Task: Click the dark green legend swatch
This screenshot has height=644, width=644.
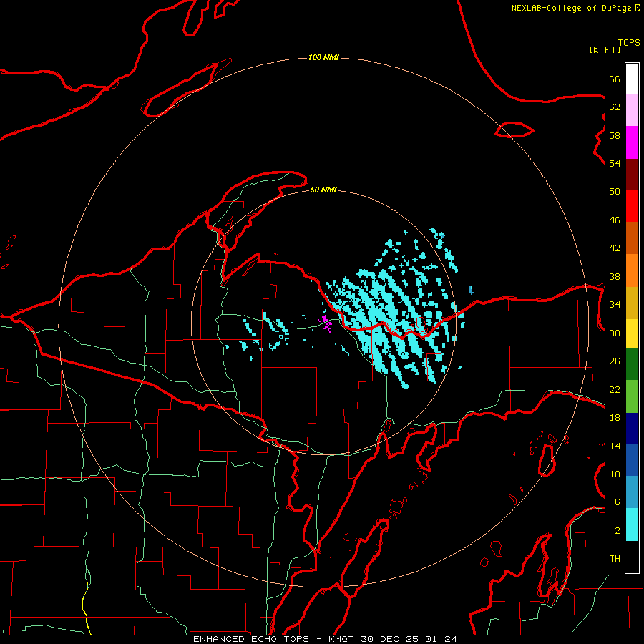Action: [x=632, y=364]
